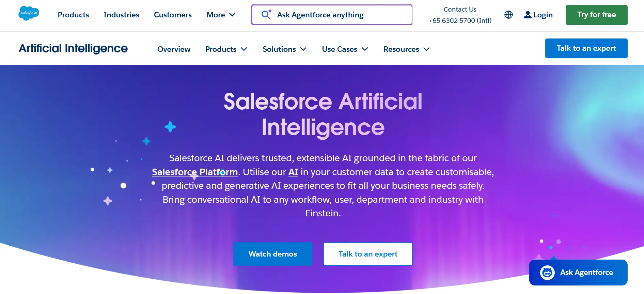The width and height of the screenshot is (644, 294).
Task: Select the Customers menu item
Action: pos(173,15)
